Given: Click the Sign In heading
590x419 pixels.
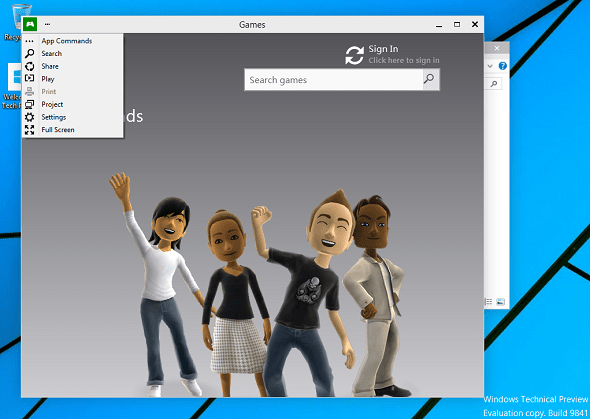Looking at the screenshot, I should [383, 49].
